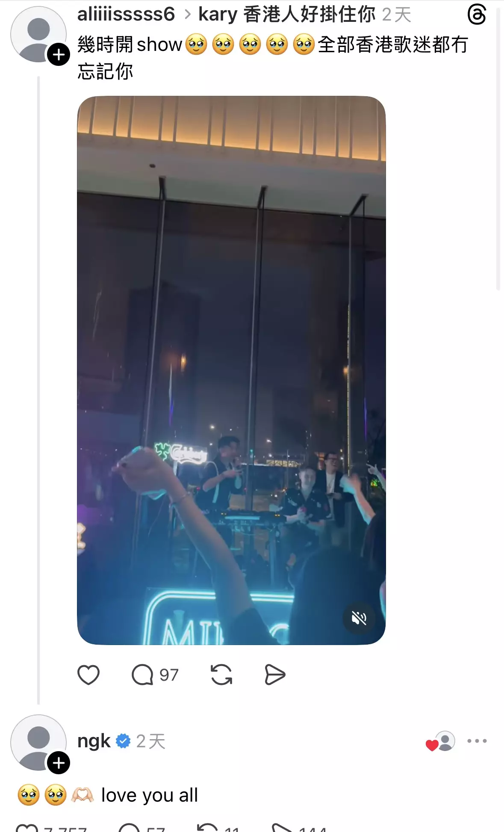Follow ngk using the avatar plus badge
The height and width of the screenshot is (832, 504).
(59, 763)
